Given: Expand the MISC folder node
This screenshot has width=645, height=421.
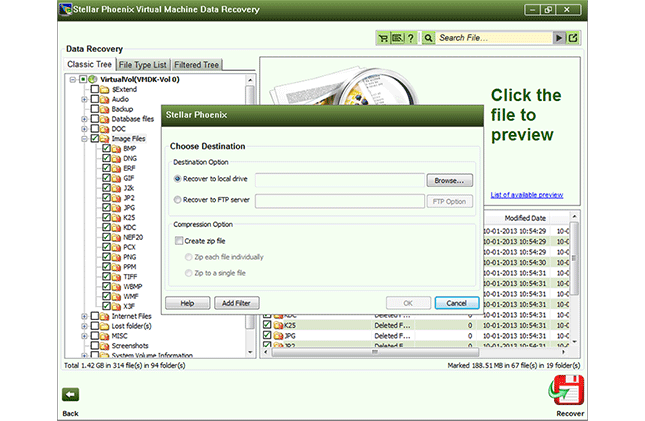Looking at the screenshot, I should pyautogui.click(x=84, y=336).
